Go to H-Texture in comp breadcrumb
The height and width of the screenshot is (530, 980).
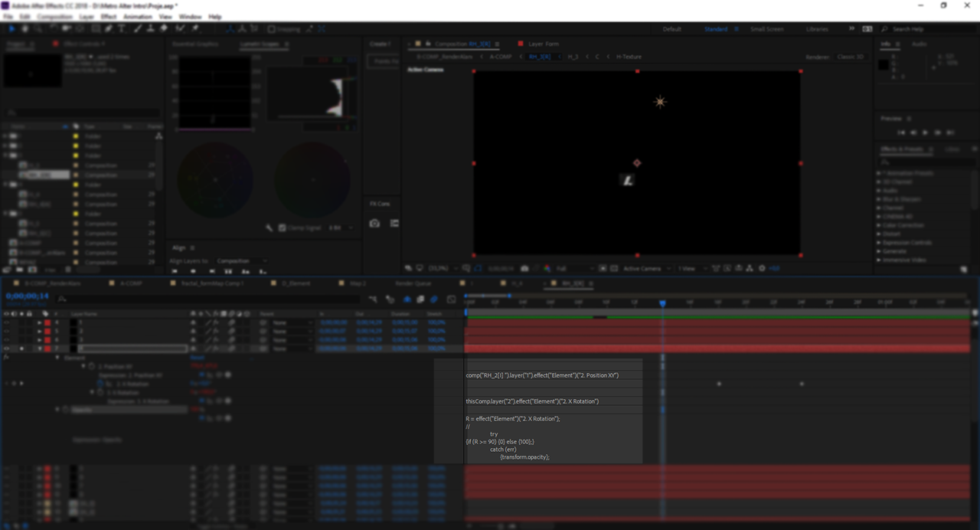click(629, 57)
